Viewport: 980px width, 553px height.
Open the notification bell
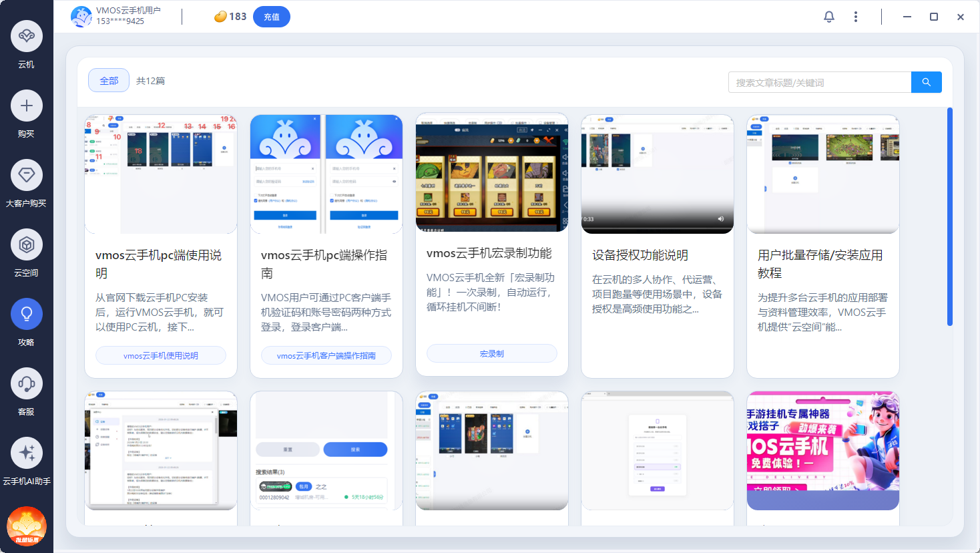(x=829, y=17)
